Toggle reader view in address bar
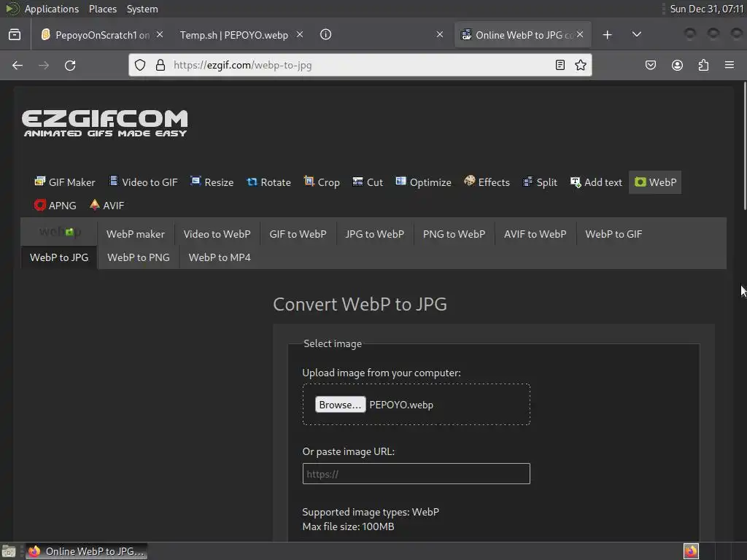This screenshot has width=747, height=560. (x=560, y=65)
